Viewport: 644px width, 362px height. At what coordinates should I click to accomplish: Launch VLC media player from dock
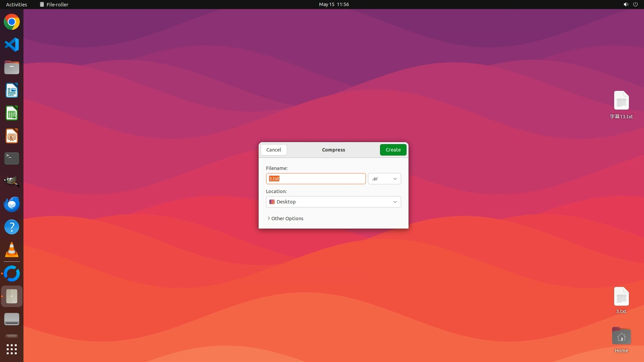[12, 250]
